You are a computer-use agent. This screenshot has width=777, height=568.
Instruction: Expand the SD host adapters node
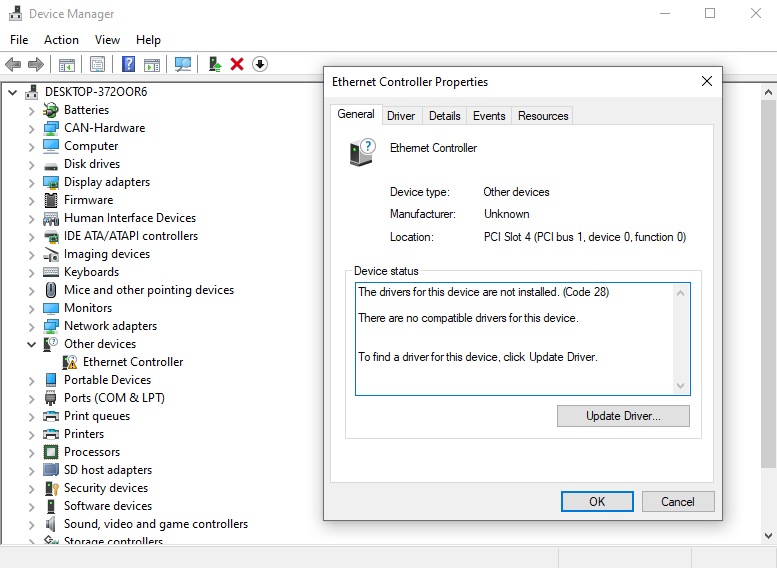pyautogui.click(x=32, y=470)
